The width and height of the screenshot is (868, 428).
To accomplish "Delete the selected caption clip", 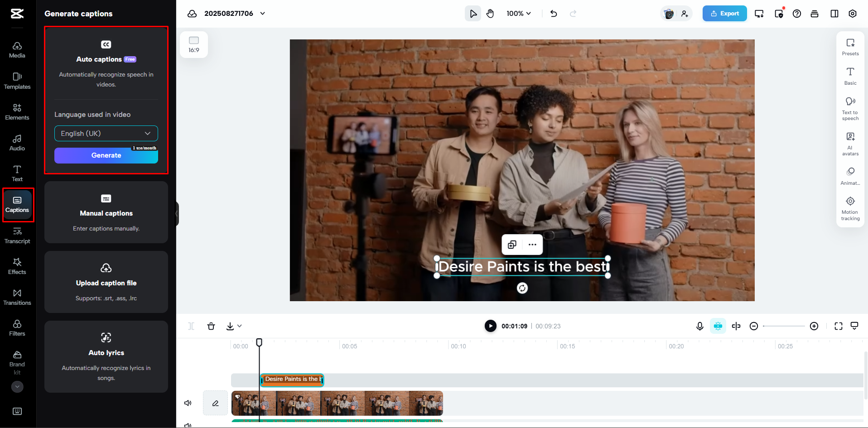I will [211, 326].
